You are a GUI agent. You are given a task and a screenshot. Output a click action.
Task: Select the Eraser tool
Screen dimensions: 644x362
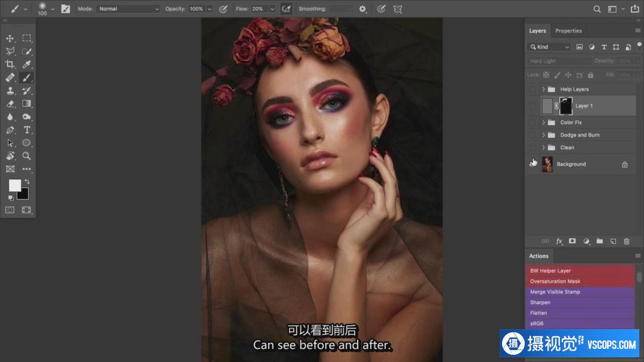[x=10, y=104]
